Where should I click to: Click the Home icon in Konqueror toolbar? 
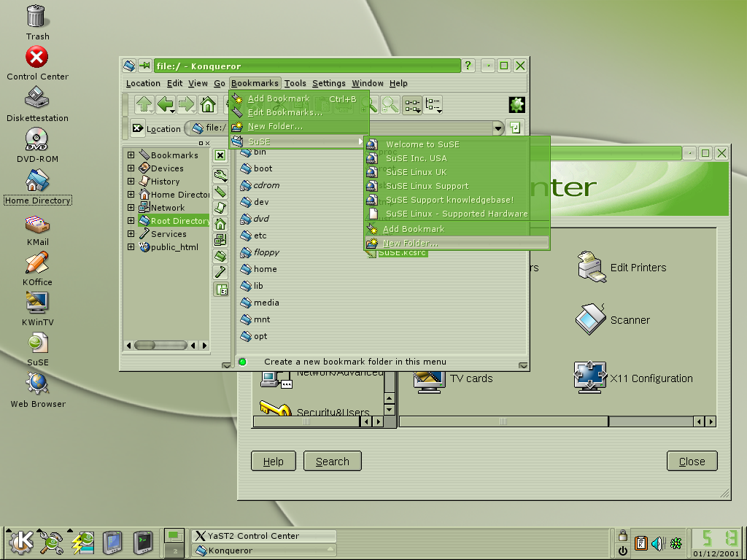click(208, 104)
